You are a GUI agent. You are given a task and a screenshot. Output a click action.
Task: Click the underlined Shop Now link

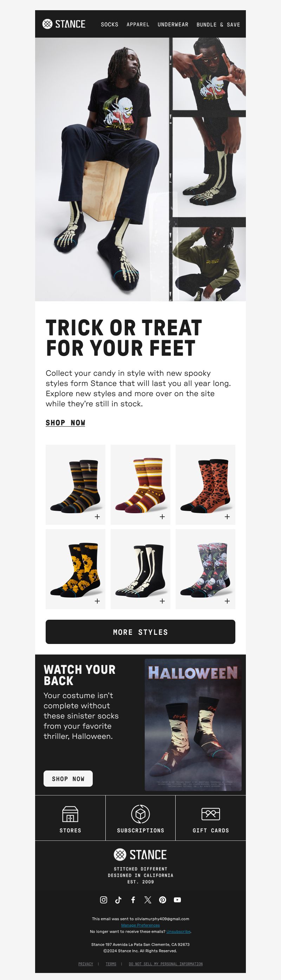pyautogui.click(x=65, y=423)
